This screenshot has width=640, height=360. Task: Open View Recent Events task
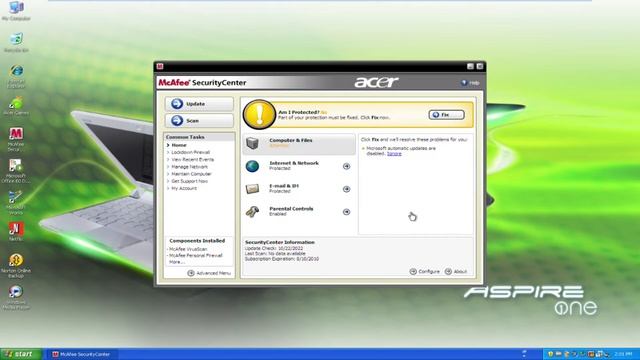click(193, 160)
